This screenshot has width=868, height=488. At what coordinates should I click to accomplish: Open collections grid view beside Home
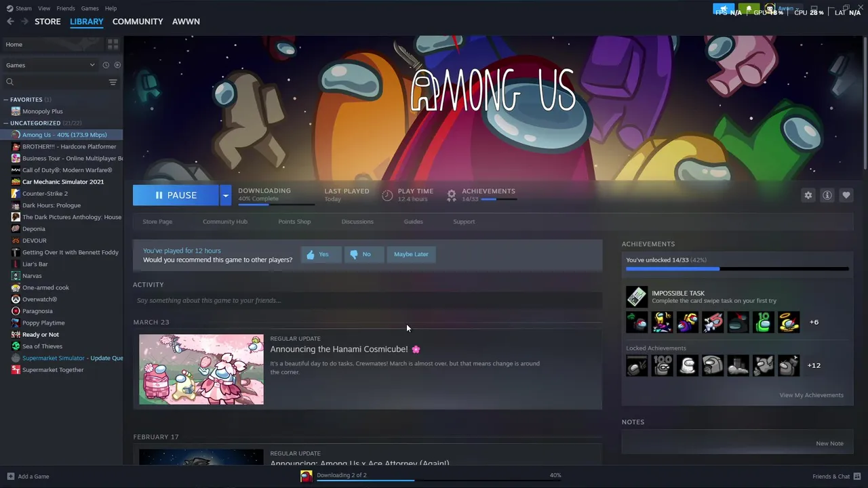click(113, 44)
